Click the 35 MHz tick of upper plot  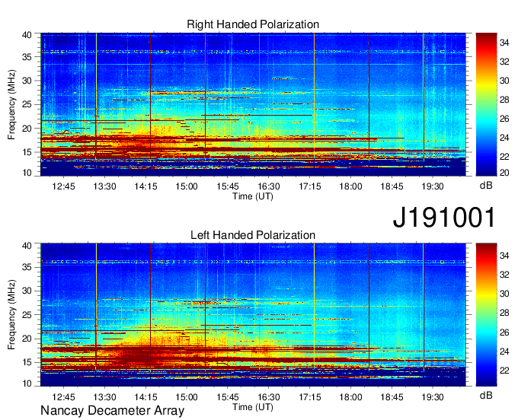point(27,57)
